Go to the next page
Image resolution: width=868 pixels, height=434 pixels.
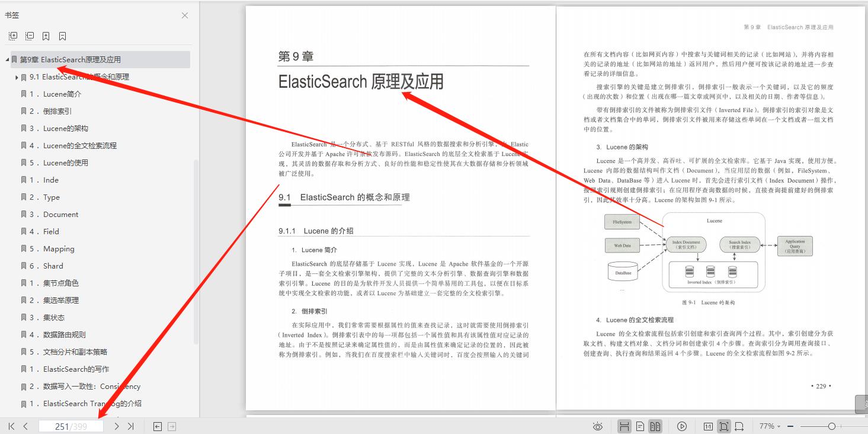(117, 426)
